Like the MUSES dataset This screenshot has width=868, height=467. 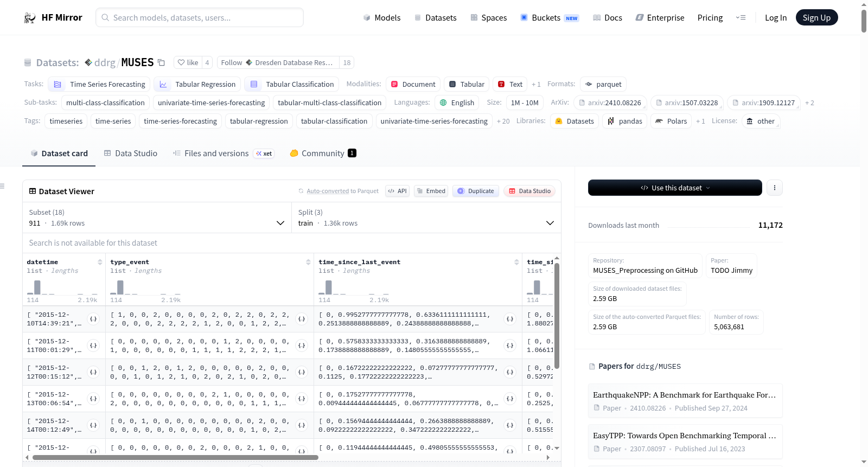188,62
